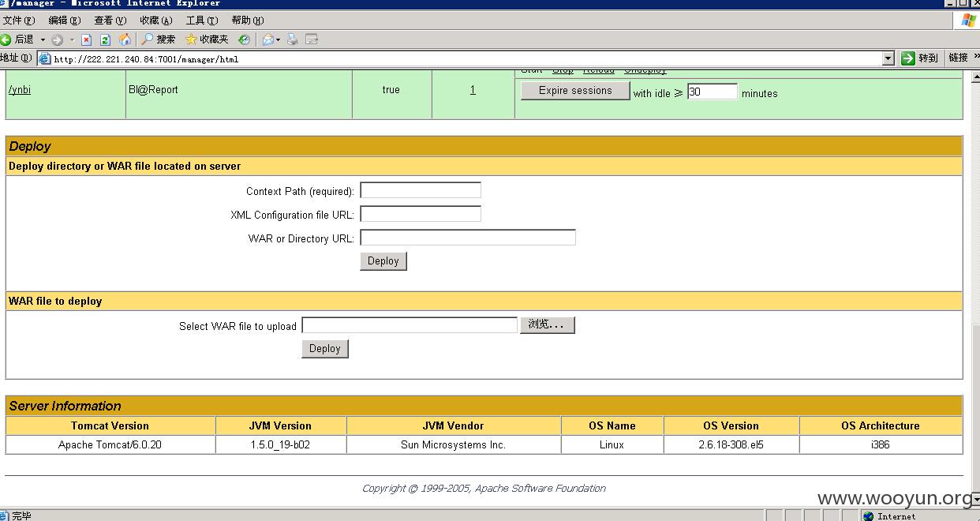Focus the Context Path input field
Image resolution: width=980 pixels, height=521 pixels.
coord(421,190)
